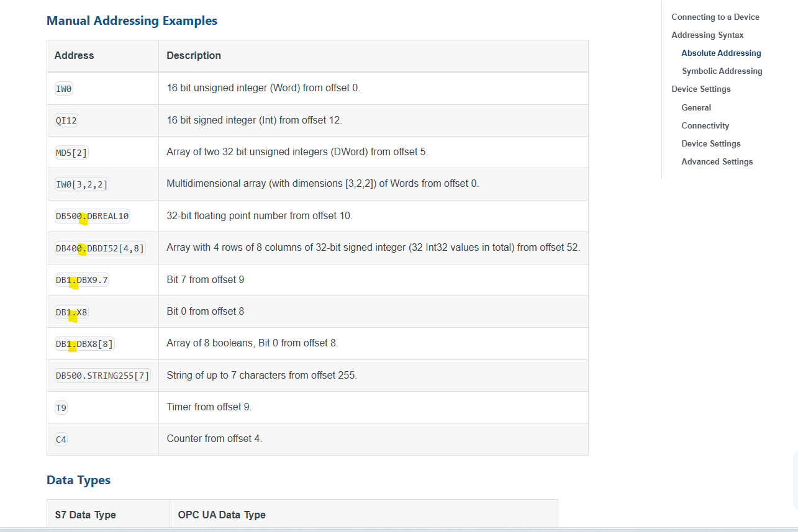This screenshot has height=532, width=798.
Task: Select Absolute Addressing in the sidebar
Action: point(721,53)
